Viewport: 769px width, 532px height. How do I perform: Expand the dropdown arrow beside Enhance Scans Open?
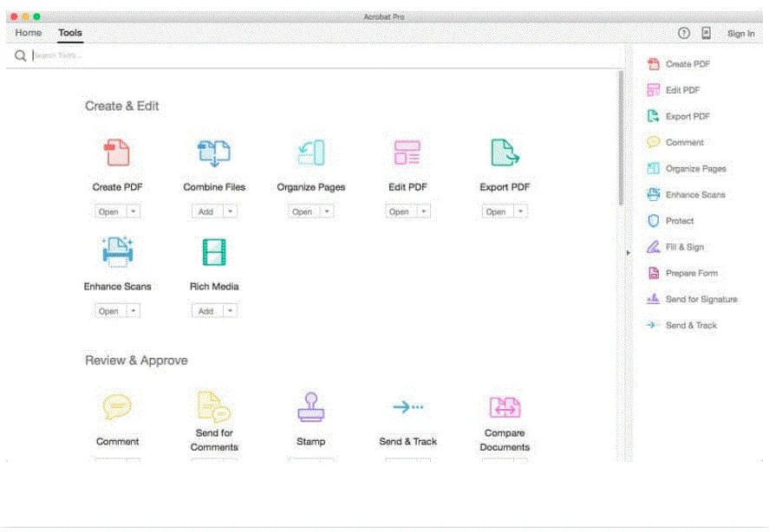tap(134, 311)
